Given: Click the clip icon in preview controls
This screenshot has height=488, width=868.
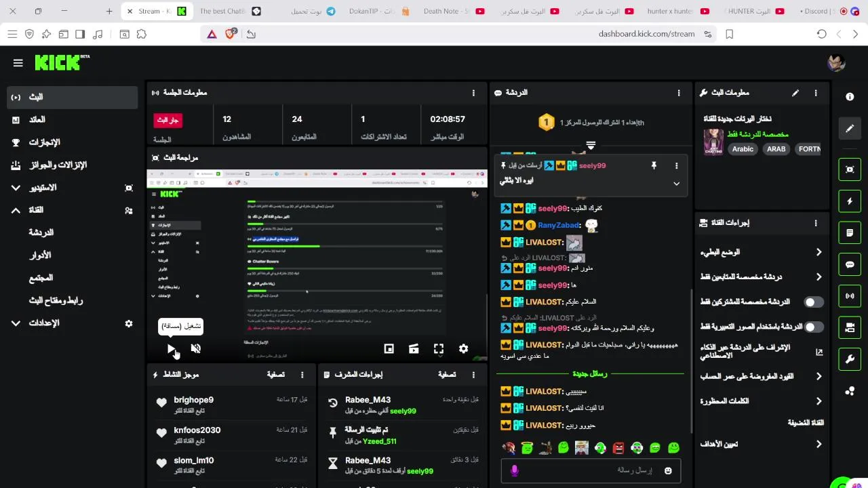Looking at the screenshot, I should click(414, 348).
